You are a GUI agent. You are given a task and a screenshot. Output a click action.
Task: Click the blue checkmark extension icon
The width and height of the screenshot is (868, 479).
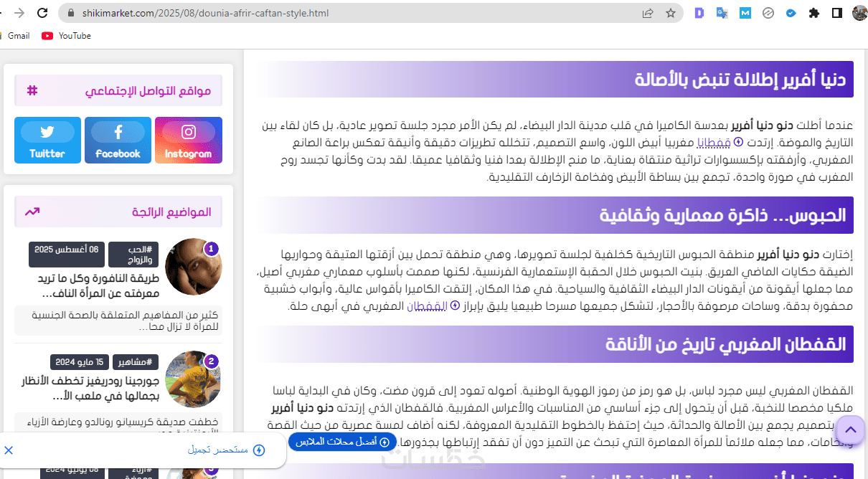[x=791, y=13]
